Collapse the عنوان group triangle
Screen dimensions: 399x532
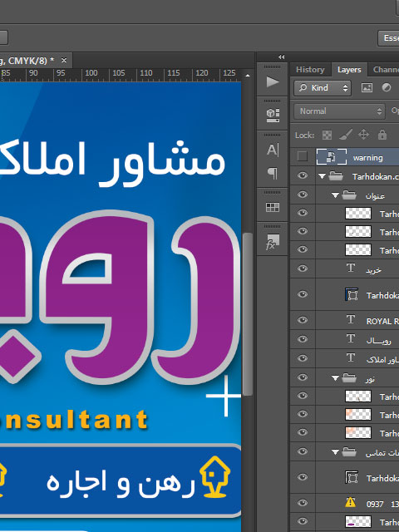pyautogui.click(x=335, y=195)
